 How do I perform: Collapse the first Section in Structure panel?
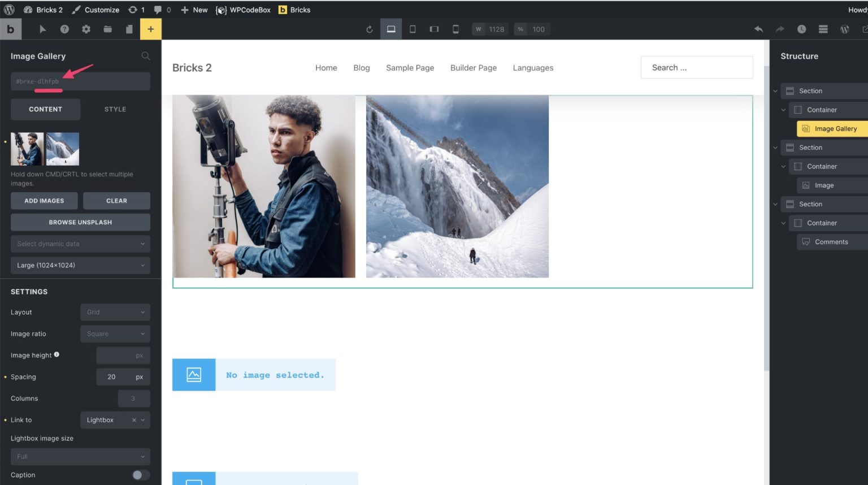pyautogui.click(x=775, y=90)
